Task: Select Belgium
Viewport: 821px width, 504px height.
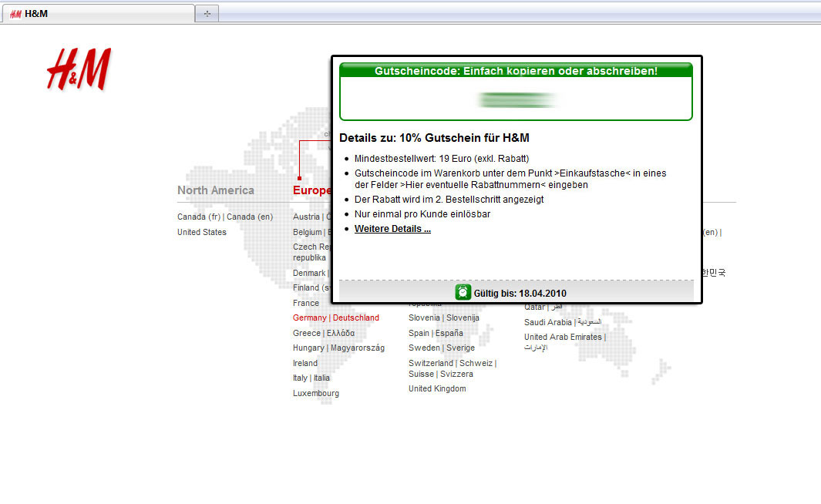Action: 308,232
